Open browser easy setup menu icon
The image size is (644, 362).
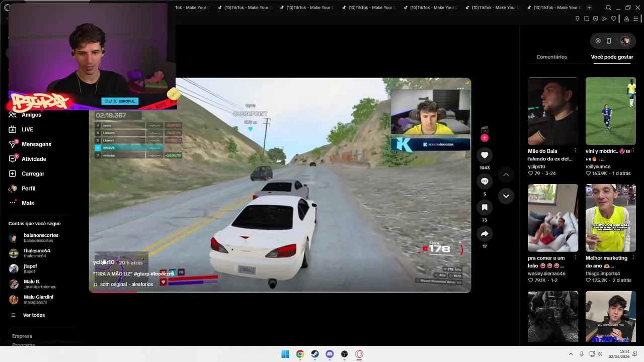[x=635, y=19]
